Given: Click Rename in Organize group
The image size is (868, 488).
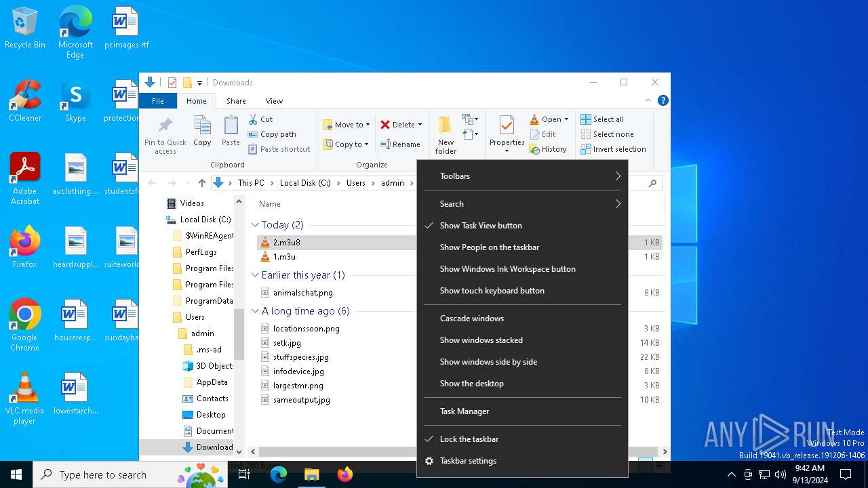Looking at the screenshot, I should point(400,144).
